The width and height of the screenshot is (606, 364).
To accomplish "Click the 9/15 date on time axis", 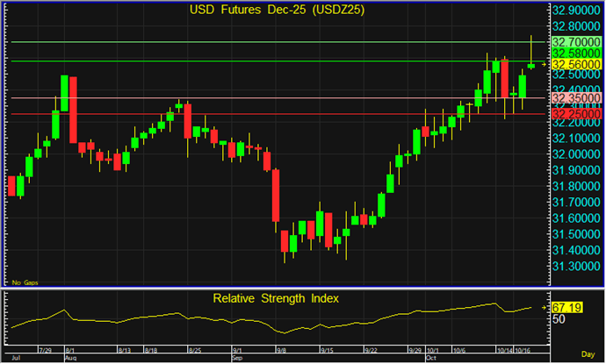I will tap(324, 349).
